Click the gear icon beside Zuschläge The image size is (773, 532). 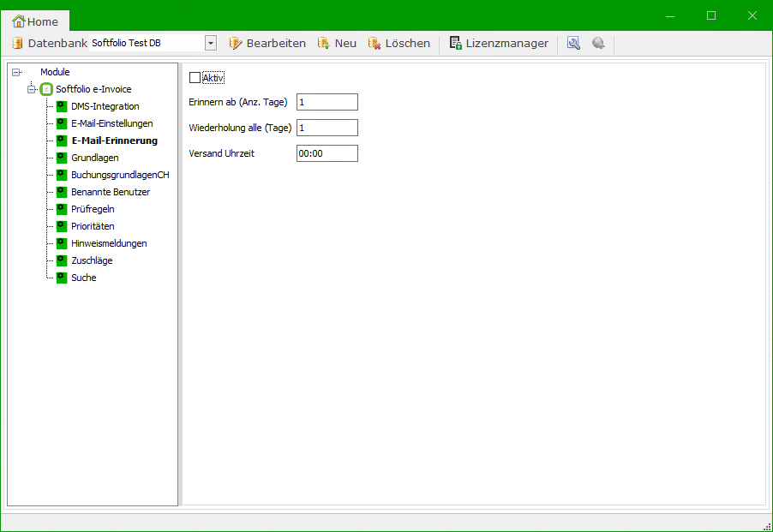pyautogui.click(x=62, y=260)
